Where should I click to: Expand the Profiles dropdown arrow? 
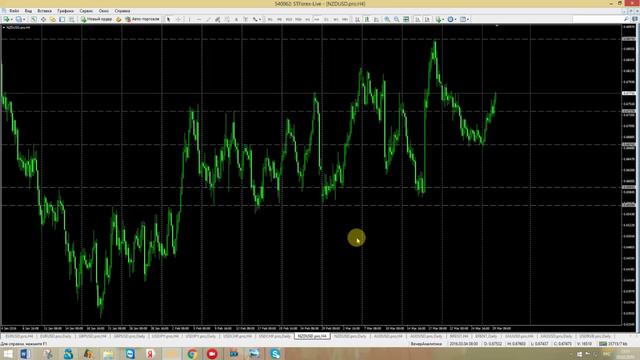coord(24,19)
